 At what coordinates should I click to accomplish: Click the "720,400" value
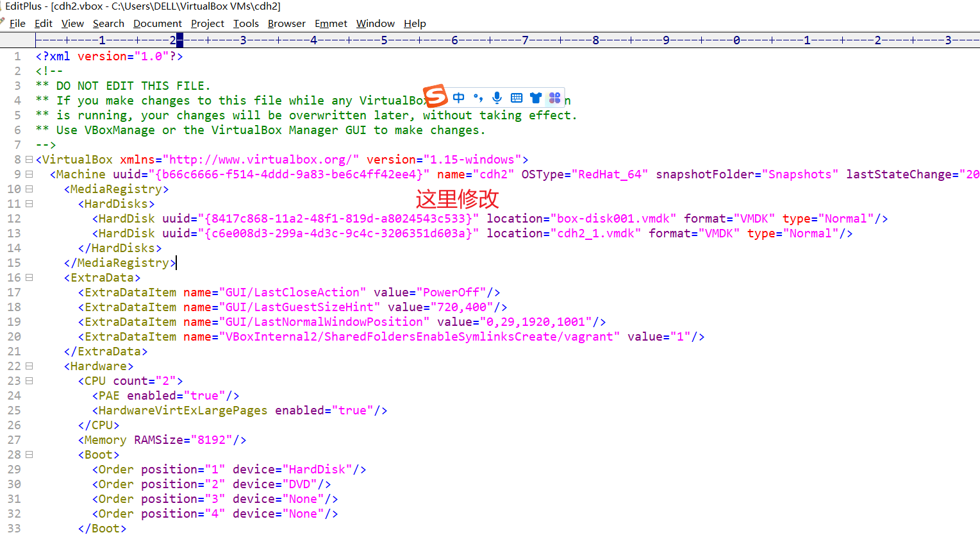pos(461,307)
